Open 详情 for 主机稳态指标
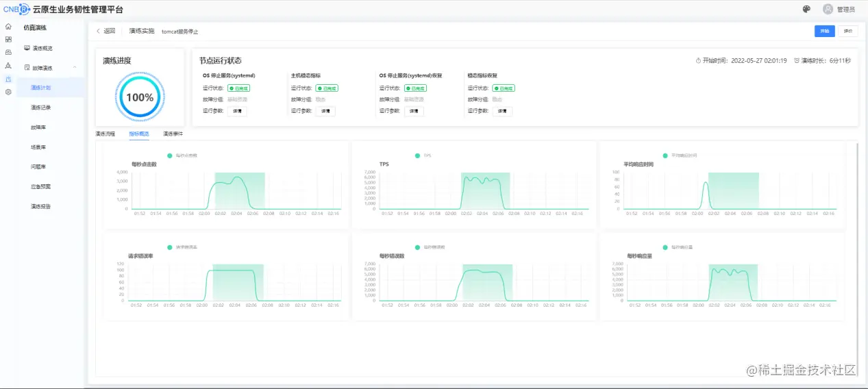Image resolution: width=868 pixels, height=389 pixels. (325, 111)
